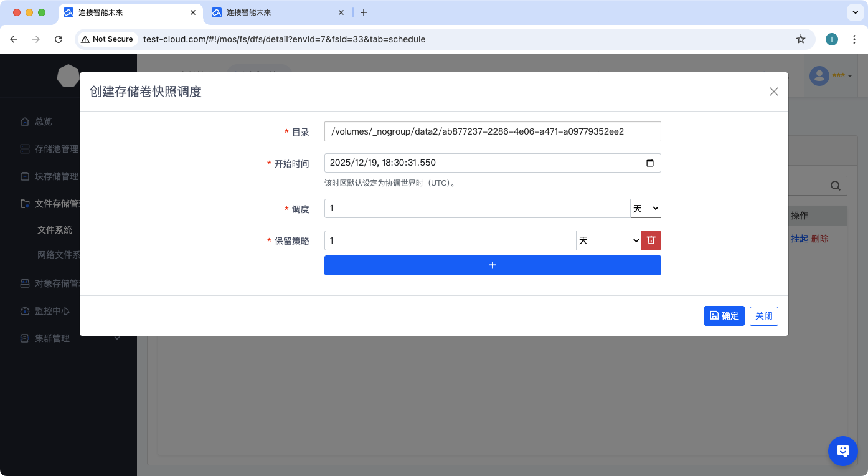Reload the page using the refresh icon
Image resolution: width=868 pixels, height=476 pixels.
click(x=59, y=39)
